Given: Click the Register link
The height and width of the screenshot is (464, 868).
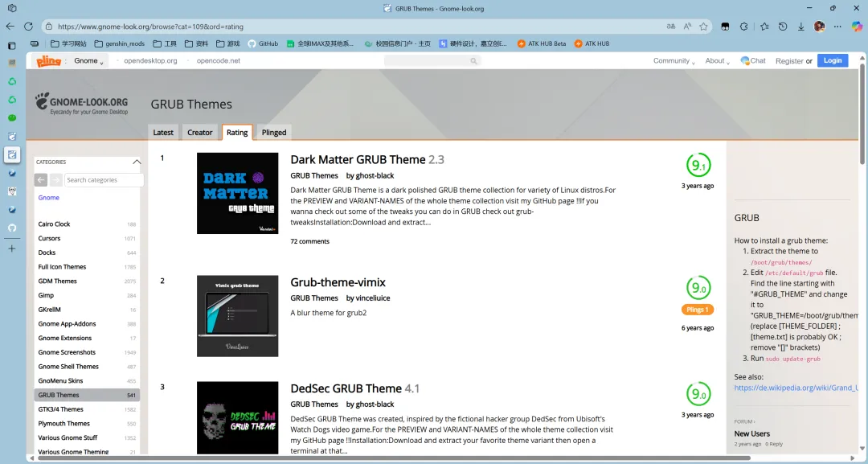Looking at the screenshot, I should (x=789, y=61).
